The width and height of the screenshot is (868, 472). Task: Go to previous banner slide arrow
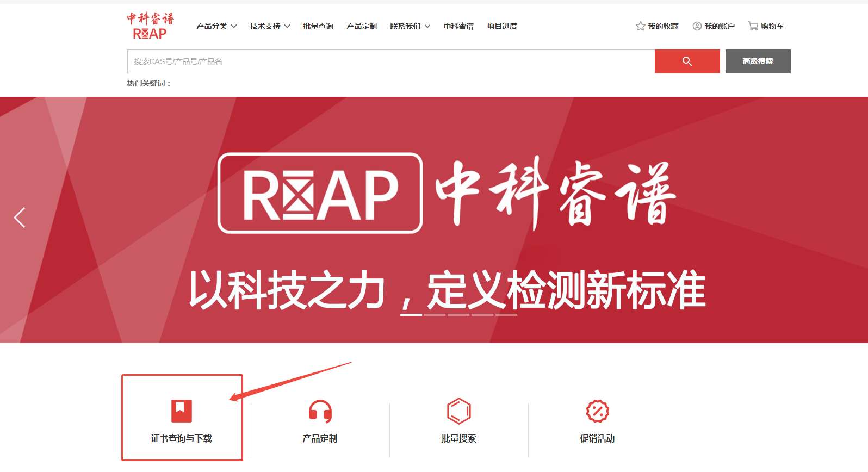click(20, 218)
